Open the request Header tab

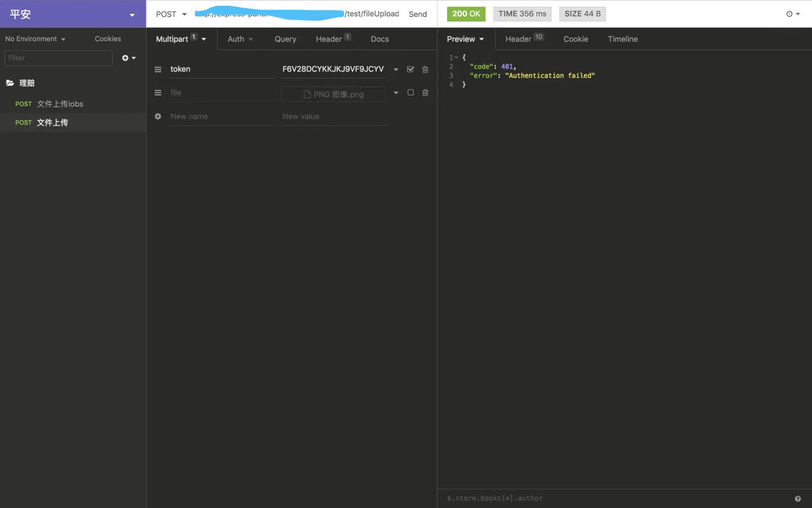[x=333, y=39]
